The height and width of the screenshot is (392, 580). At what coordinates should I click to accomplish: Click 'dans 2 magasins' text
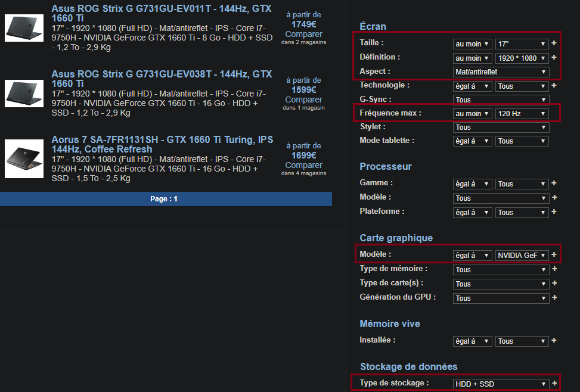coord(303,42)
